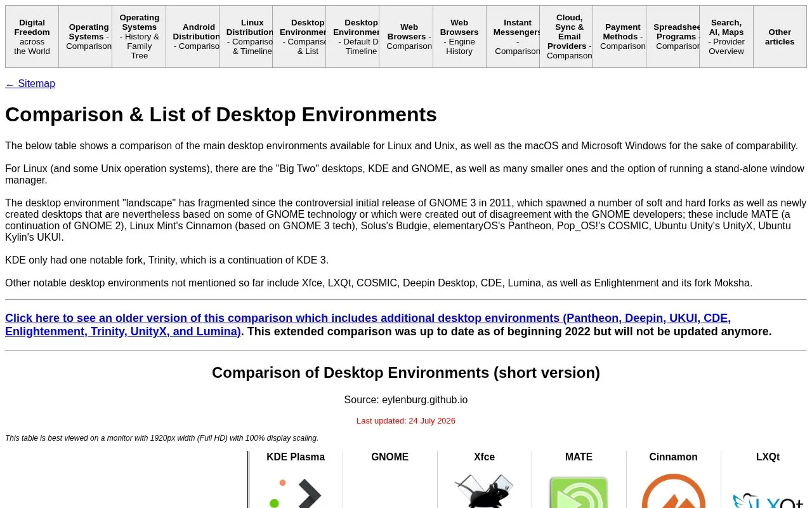Click the Xfce column header
The width and height of the screenshot is (812, 508).
coord(485,457)
